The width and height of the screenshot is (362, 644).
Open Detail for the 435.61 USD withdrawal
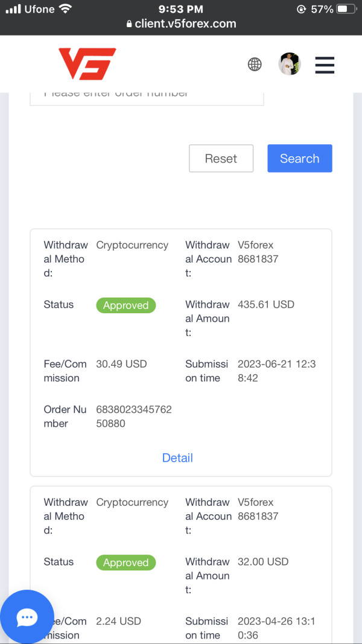[x=177, y=457]
